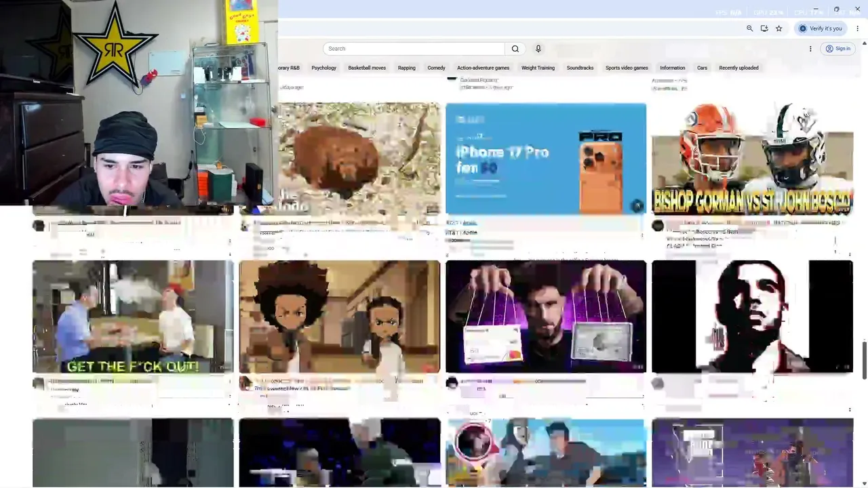868x488 pixels.
Task: Minimize the browser window
Action: pos(816,9)
